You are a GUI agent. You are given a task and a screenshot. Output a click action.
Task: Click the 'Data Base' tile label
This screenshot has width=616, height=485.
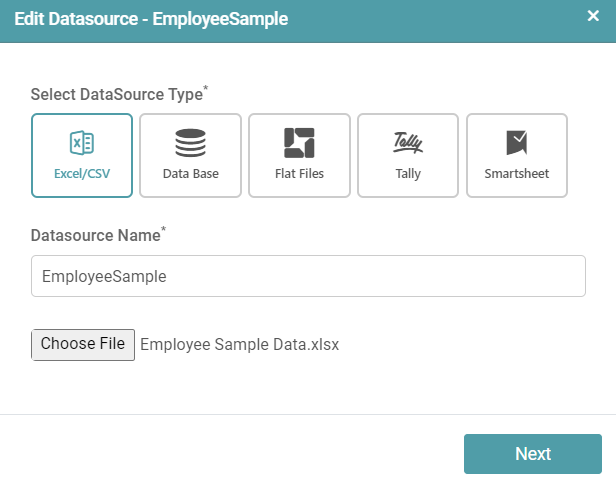click(x=190, y=174)
